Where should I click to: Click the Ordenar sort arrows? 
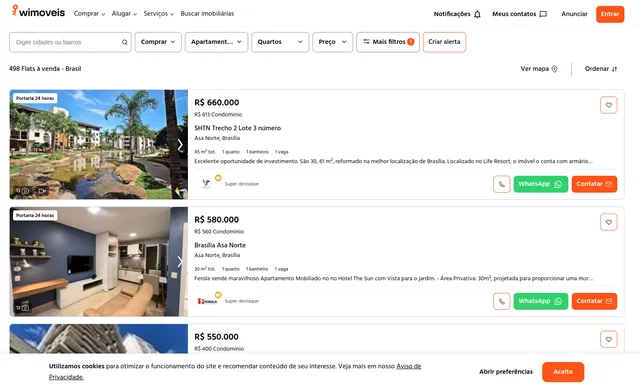[614, 69]
